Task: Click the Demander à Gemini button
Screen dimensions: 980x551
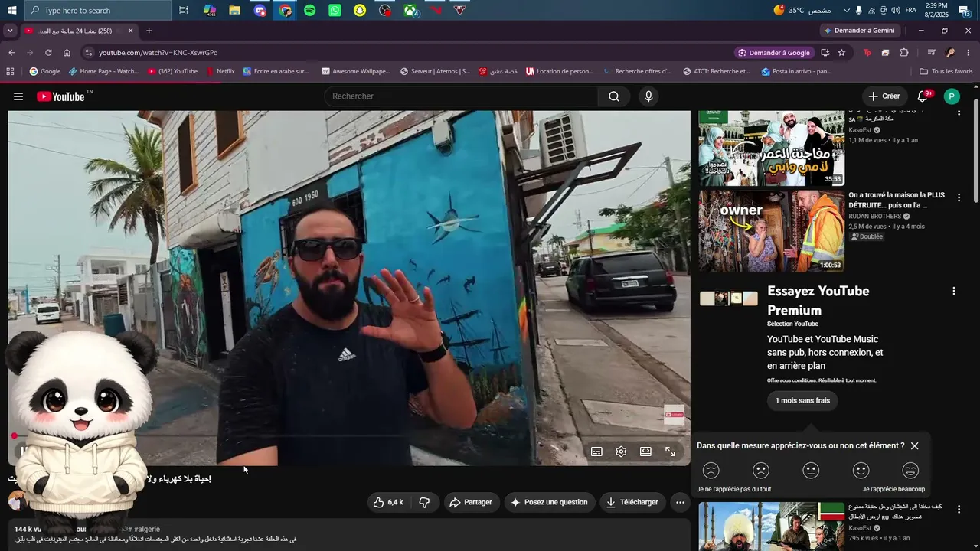Action: (858, 31)
